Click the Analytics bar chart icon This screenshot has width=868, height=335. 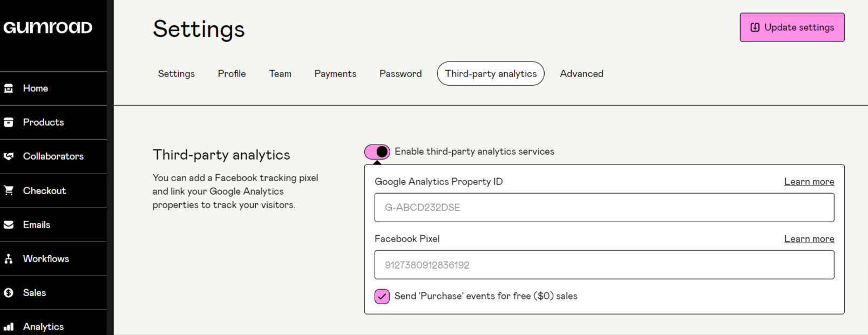(9, 327)
